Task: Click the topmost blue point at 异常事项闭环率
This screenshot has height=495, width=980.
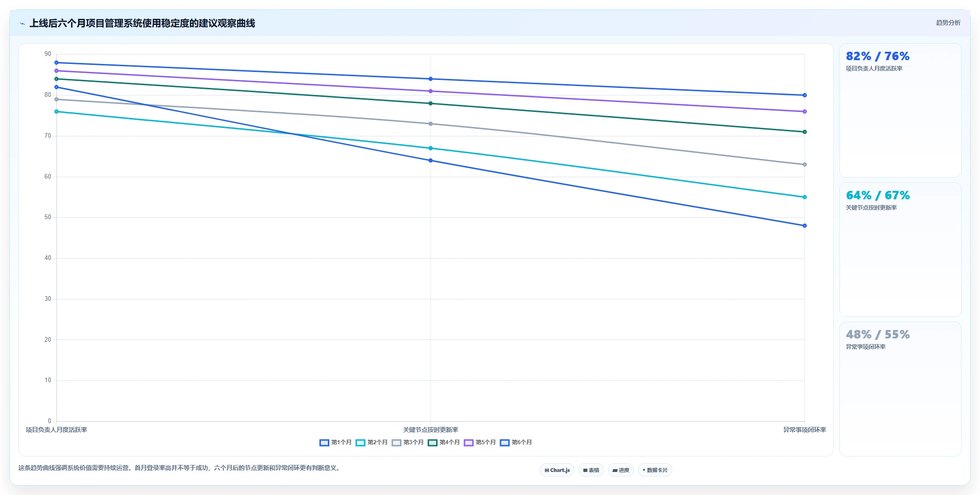Action: (805, 95)
